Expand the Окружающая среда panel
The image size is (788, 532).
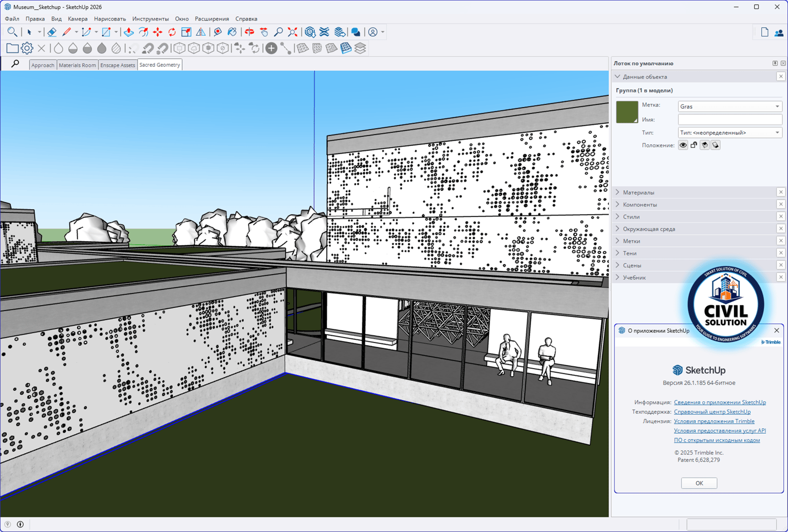click(618, 229)
